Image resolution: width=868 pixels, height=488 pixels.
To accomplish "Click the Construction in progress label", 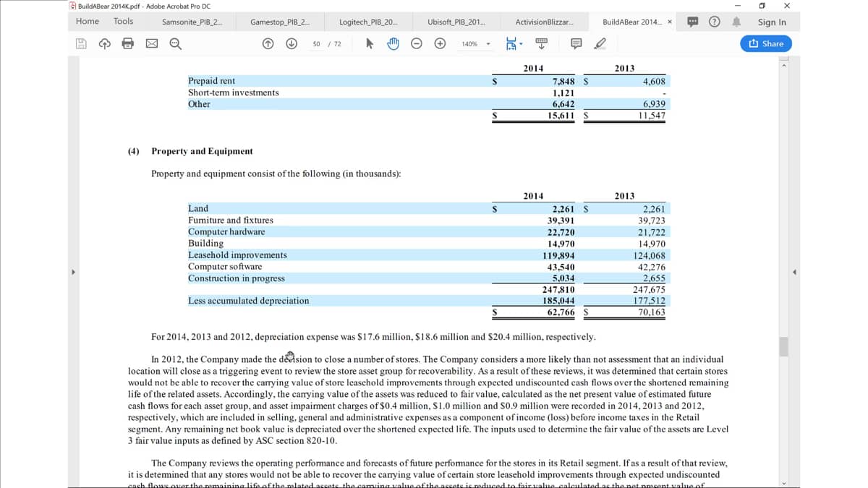I will (x=237, y=278).
